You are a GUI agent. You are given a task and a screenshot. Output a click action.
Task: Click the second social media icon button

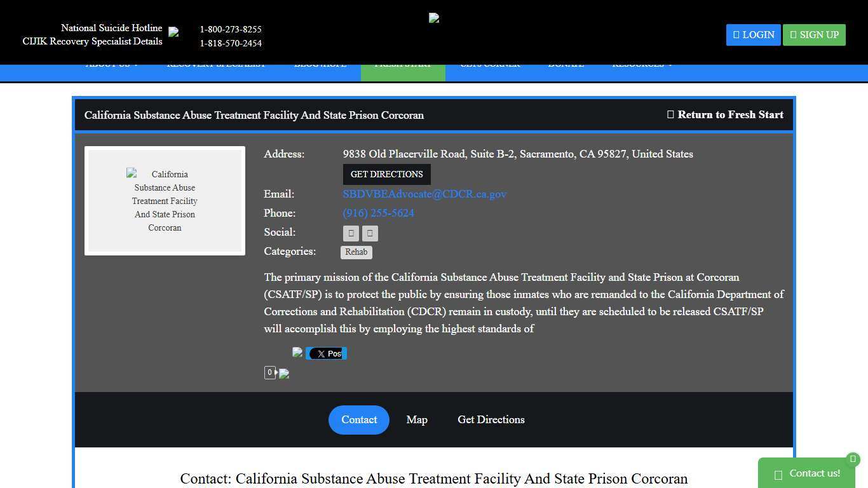tap(370, 233)
